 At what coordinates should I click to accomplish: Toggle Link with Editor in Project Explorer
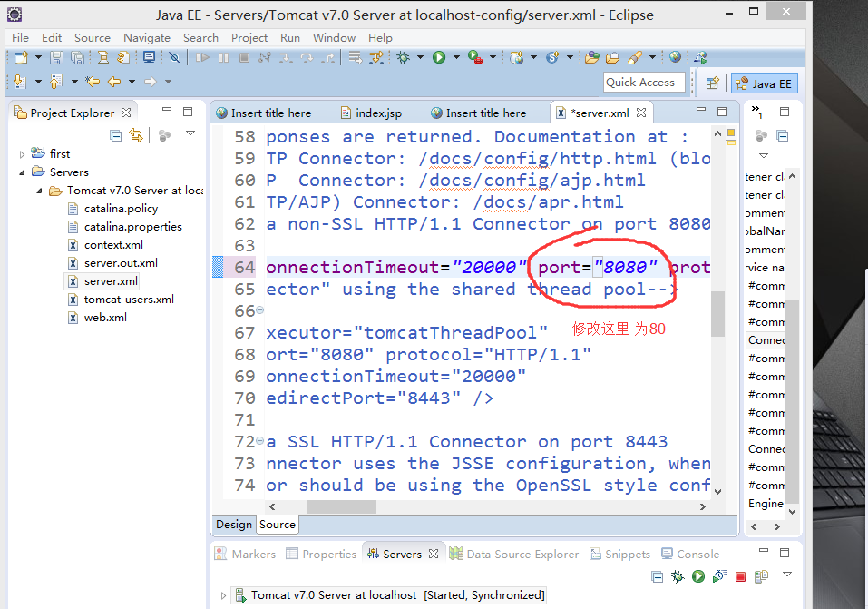(136, 135)
